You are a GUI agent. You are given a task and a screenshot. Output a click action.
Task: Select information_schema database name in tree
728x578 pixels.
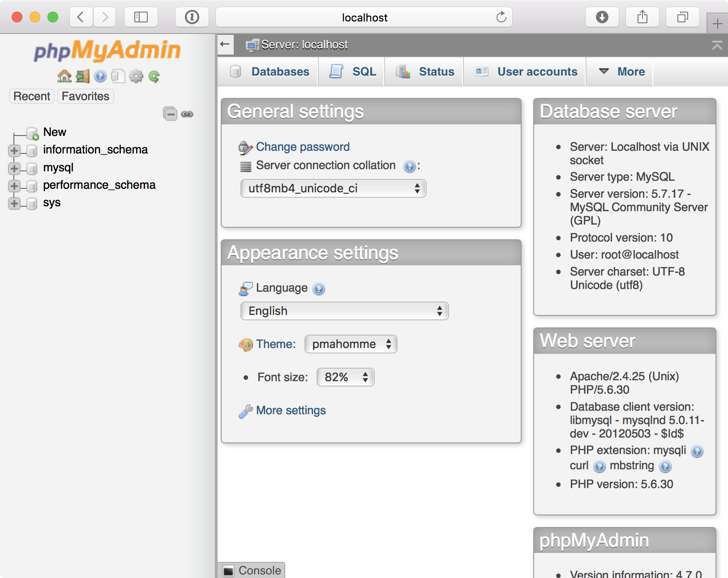tap(95, 149)
